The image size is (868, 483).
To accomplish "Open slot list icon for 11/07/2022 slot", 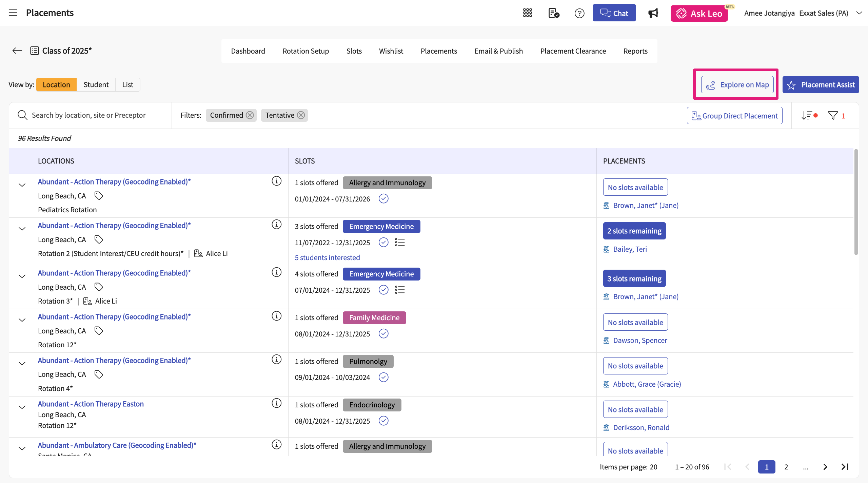I will click(400, 243).
